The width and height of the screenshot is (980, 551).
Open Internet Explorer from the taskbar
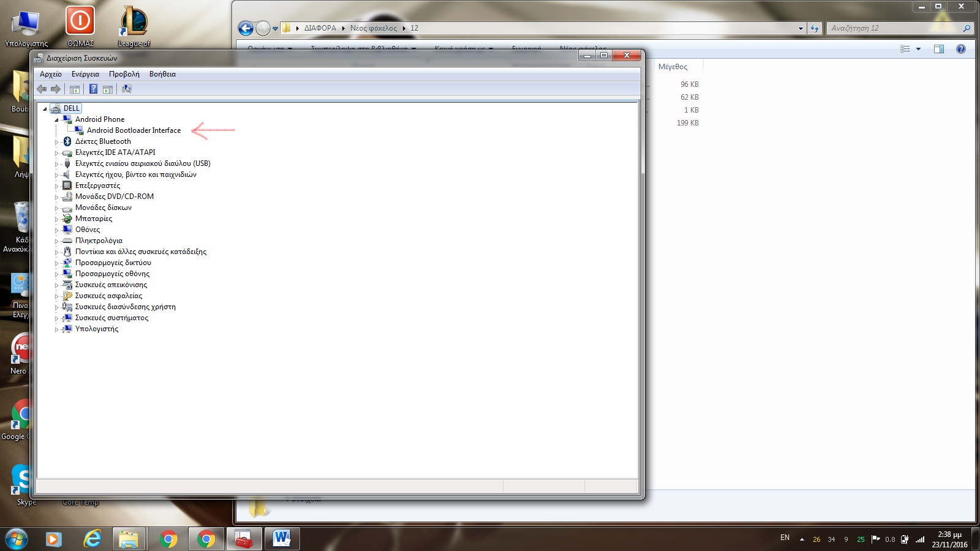tap(92, 539)
